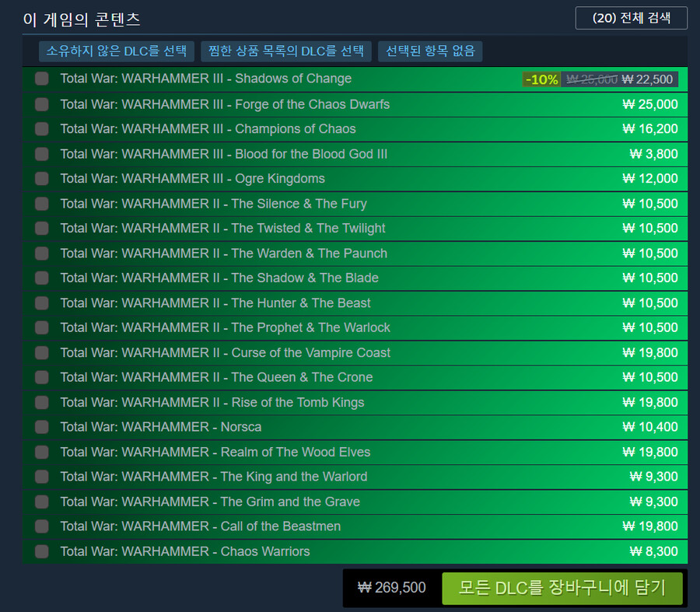
Task: Click the 선택된 항목 없음 button
Action: pos(430,51)
